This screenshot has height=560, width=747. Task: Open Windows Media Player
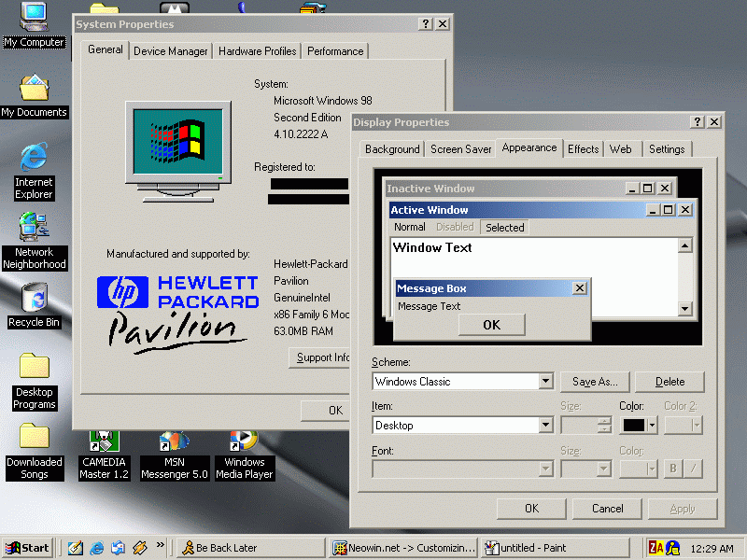[x=244, y=439]
